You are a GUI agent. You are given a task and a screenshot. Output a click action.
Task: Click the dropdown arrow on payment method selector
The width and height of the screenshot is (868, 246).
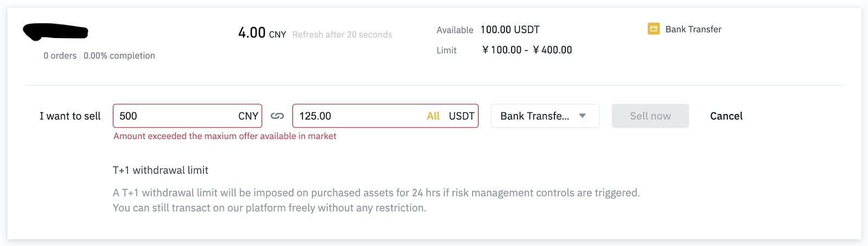[582, 116]
